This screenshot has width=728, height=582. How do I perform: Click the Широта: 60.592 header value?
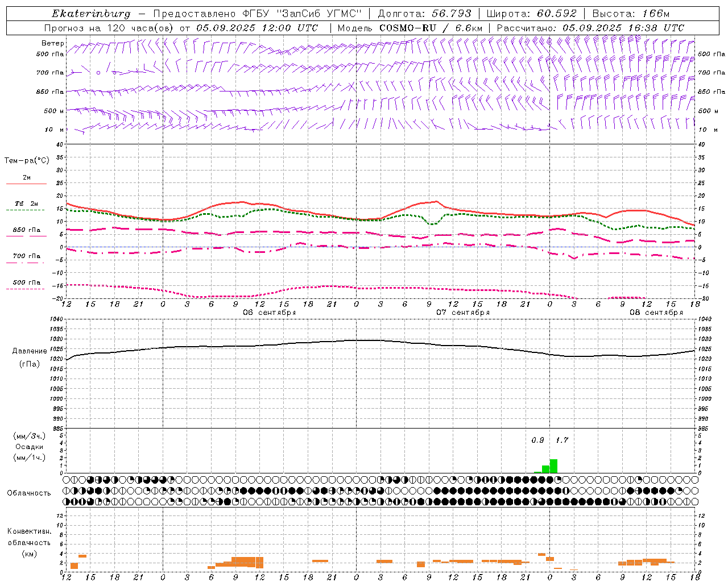pyautogui.click(x=531, y=14)
